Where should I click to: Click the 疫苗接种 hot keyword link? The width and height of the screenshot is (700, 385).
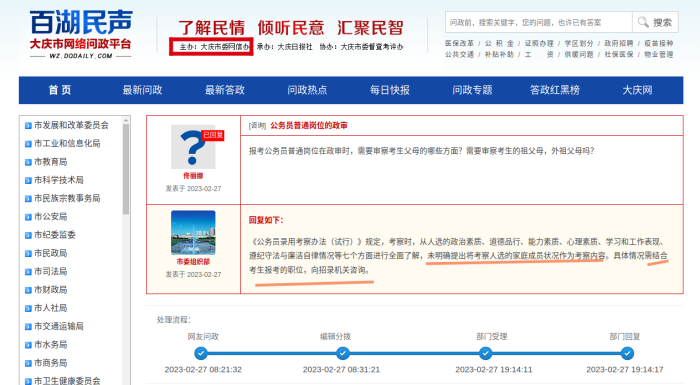[658, 43]
